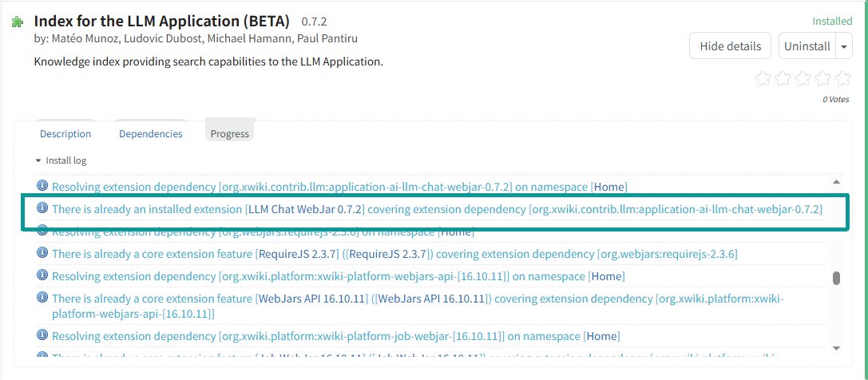Open the LLM Chat WebJar 0.7.2 link
868x380 pixels.
point(306,209)
